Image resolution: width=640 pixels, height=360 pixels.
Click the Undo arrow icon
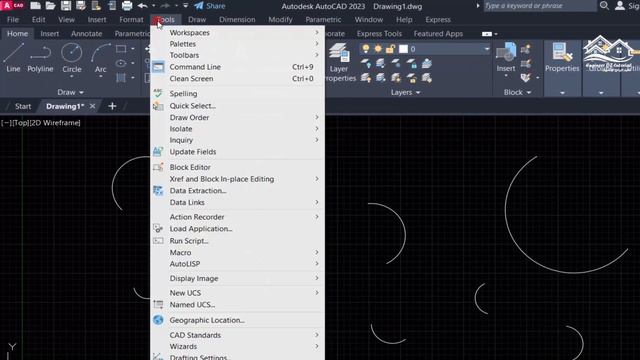[x=142, y=6]
